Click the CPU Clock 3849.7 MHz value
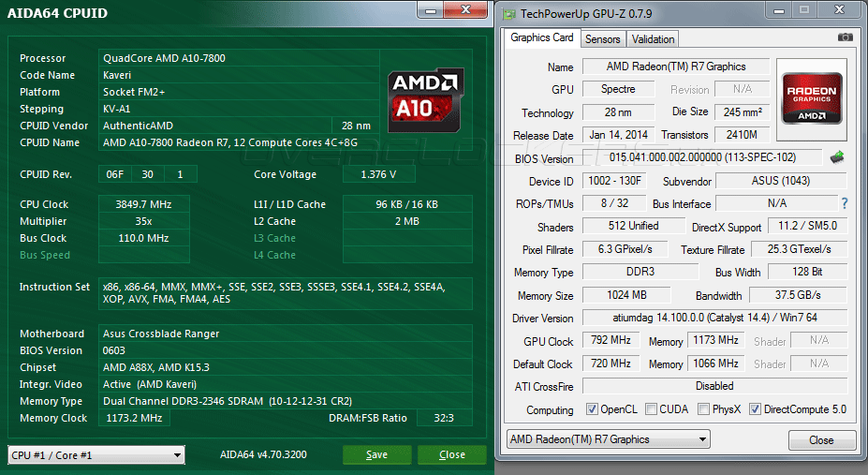868x475 pixels. tap(144, 204)
